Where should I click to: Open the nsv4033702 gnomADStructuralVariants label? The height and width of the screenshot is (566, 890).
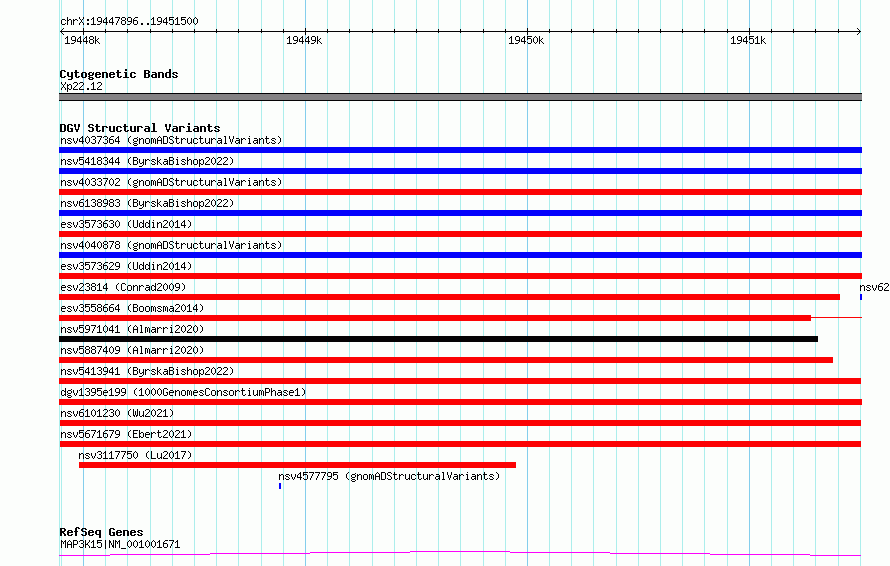click(x=171, y=182)
